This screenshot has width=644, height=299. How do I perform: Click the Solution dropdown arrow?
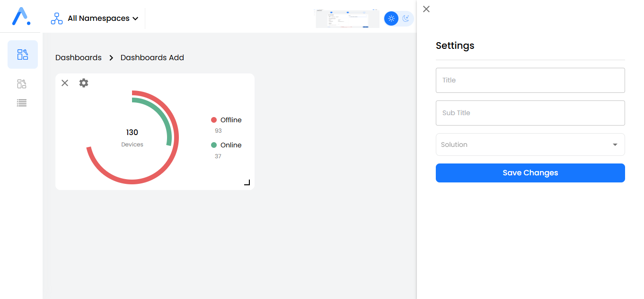615,145
